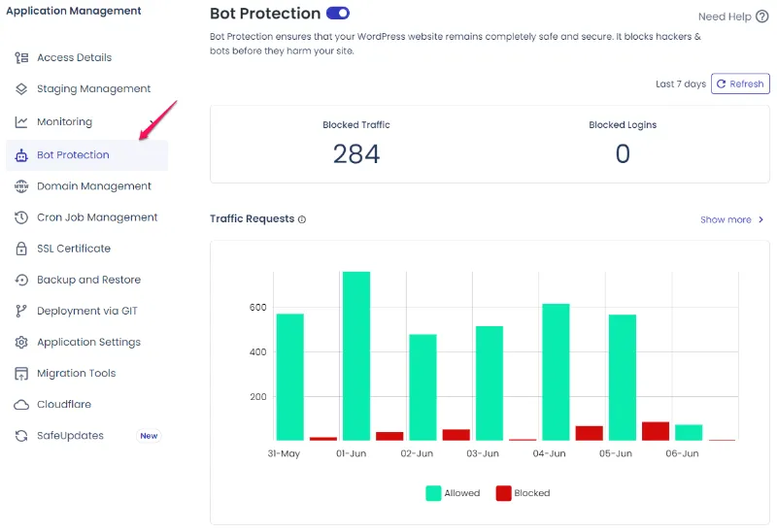The width and height of the screenshot is (777, 532).
Task: Click the 31-May Allowed green bar
Action: [289, 377]
